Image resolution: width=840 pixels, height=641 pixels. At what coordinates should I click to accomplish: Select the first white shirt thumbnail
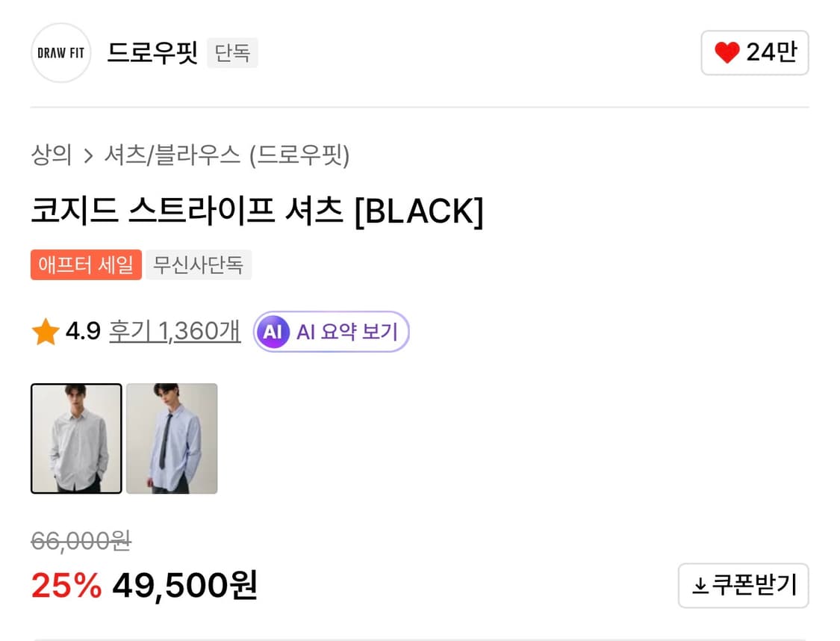click(x=75, y=439)
